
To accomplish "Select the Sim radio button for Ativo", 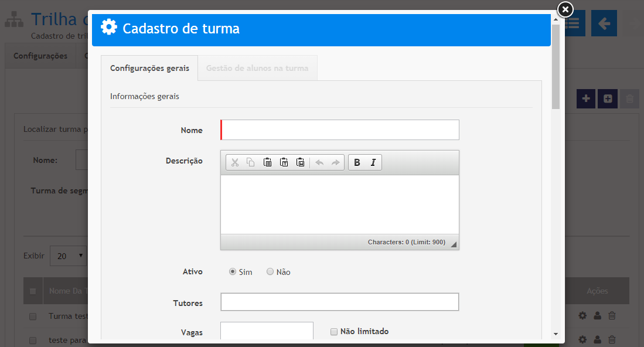I will (x=233, y=272).
